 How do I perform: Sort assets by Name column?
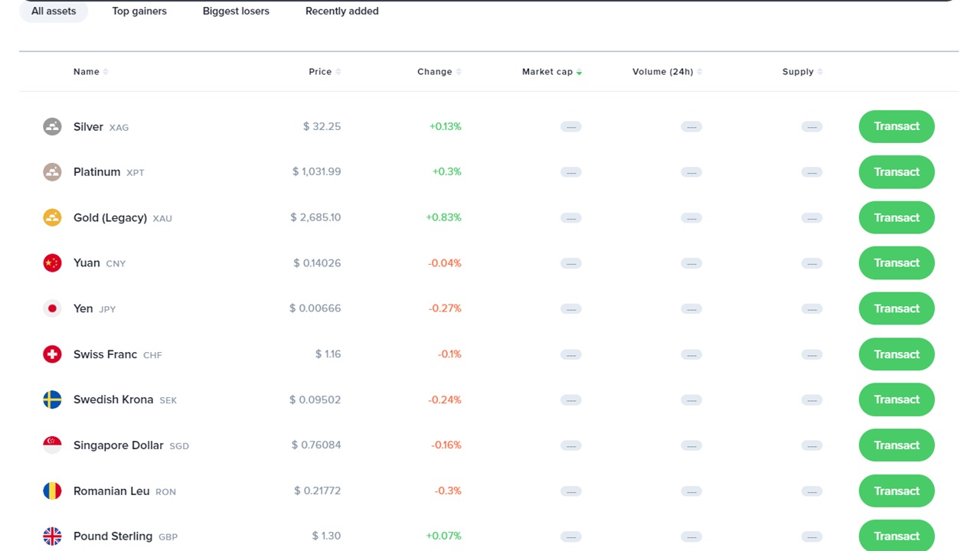87,72
